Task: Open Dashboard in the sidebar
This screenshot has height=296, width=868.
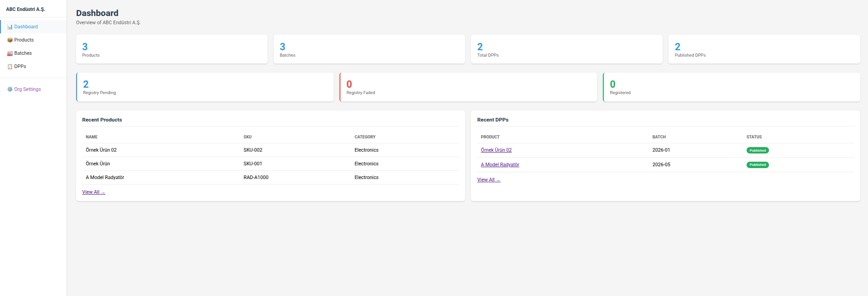Action: [x=33, y=26]
